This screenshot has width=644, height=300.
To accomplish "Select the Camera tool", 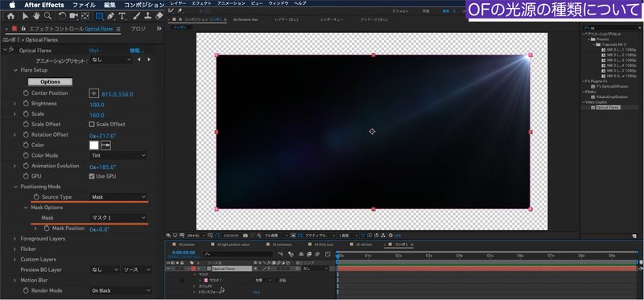I will [74, 16].
